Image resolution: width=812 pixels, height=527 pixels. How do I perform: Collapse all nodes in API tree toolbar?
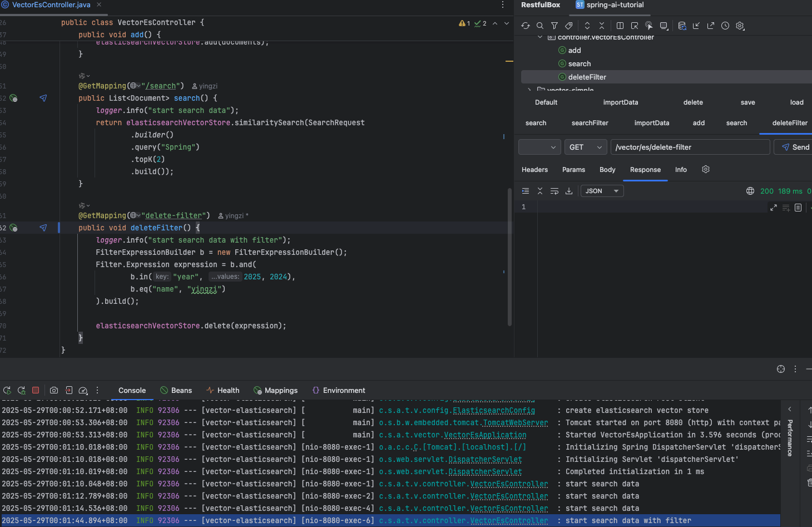tap(602, 26)
